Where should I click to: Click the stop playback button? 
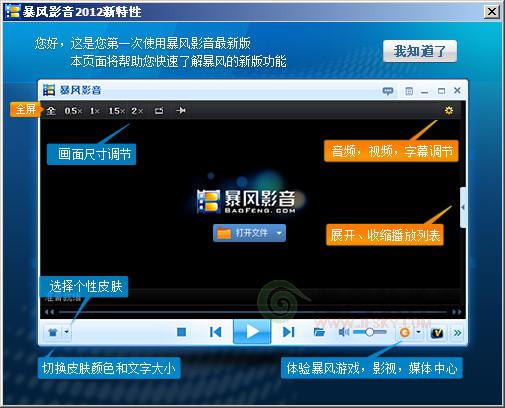pos(182,332)
